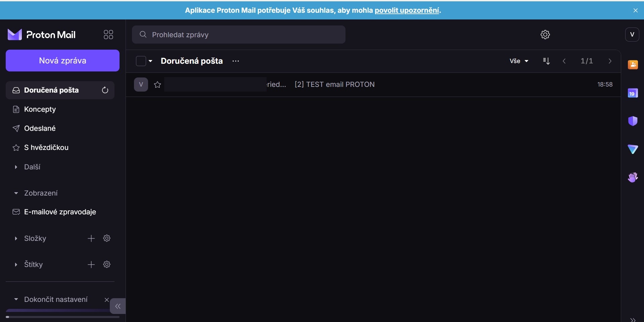644x322 pixels.
Task: Add a new label in Štítky
Action: [x=91, y=265]
